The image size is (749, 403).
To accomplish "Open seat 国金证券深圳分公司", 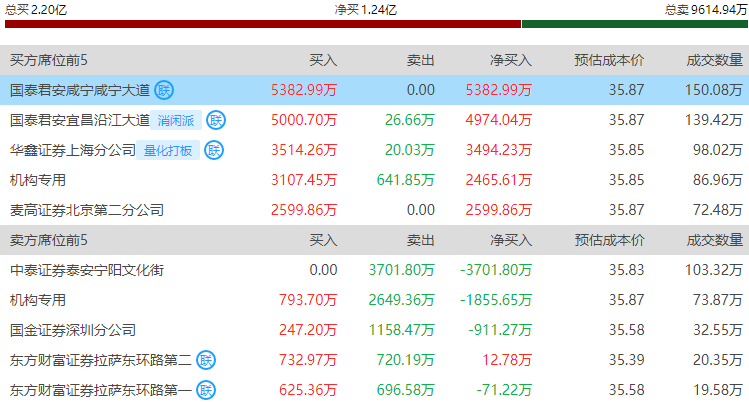I will [x=73, y=330].
